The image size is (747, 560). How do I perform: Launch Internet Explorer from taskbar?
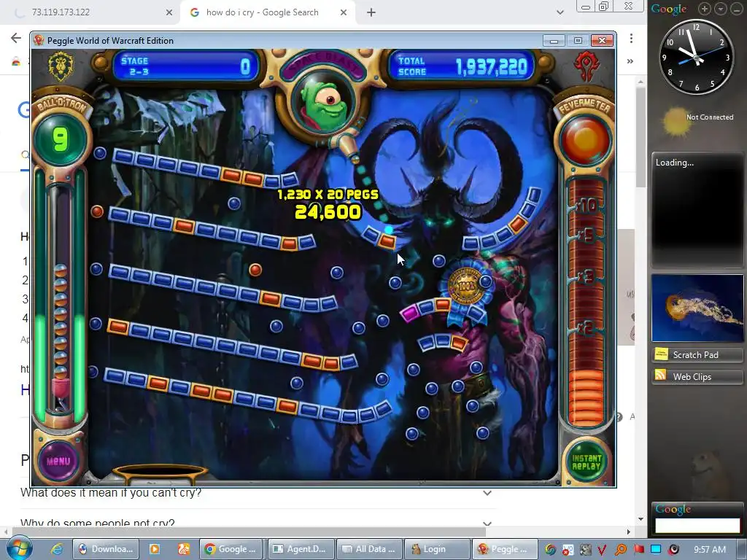(x=57, y=549)
